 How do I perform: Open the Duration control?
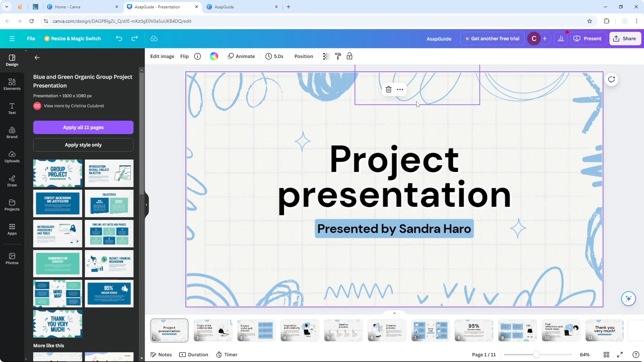pos(194,354)
